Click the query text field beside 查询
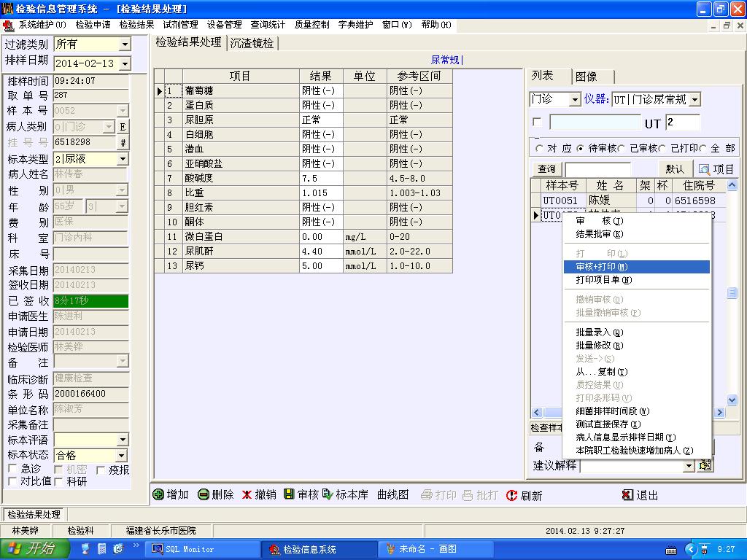 [598, 169]
